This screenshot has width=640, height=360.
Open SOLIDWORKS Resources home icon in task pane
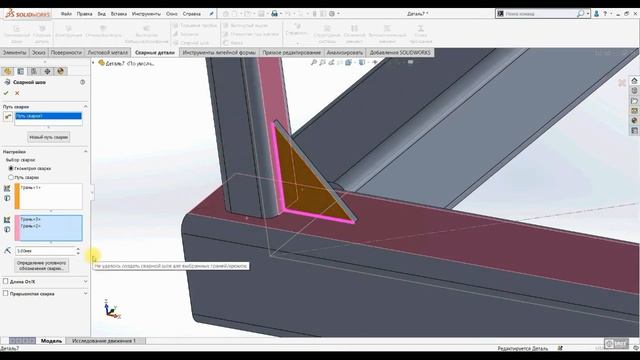point(634,80)
